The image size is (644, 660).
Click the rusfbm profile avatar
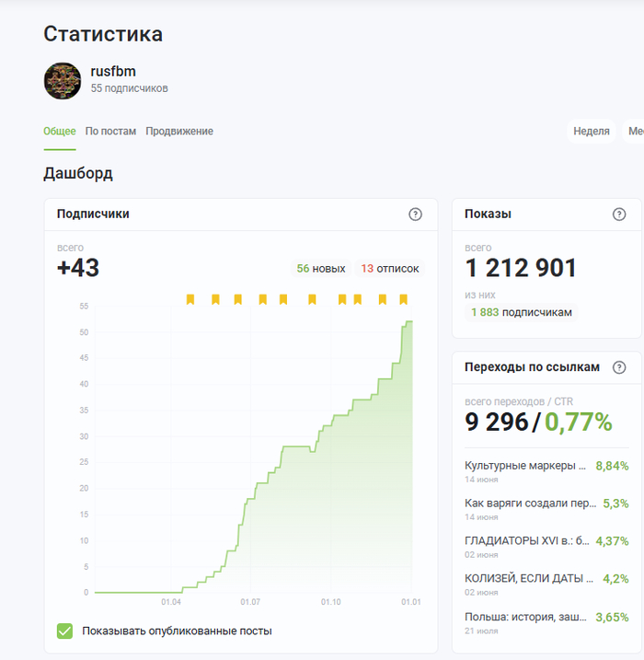click(63, 81)
